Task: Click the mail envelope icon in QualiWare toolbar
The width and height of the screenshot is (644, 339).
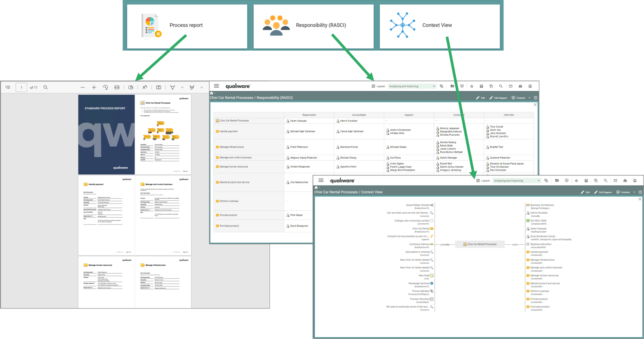Action: [511, 86]
